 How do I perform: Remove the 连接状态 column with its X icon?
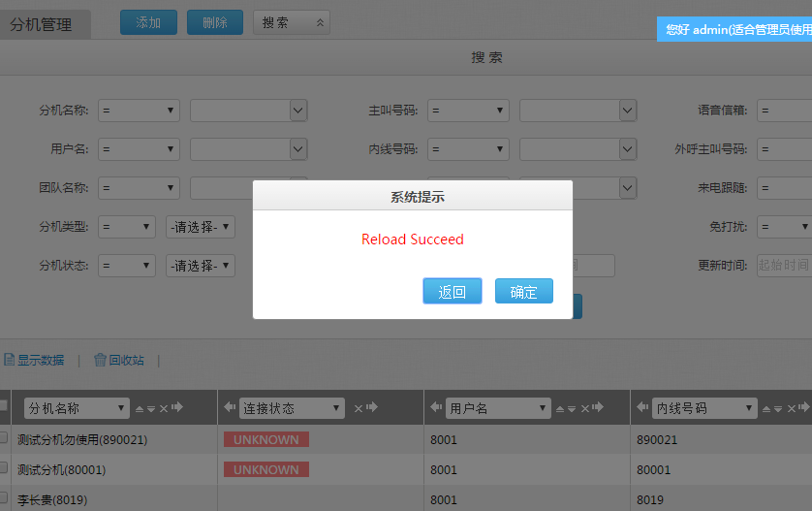pyautogui.click(x=359, y=409)
